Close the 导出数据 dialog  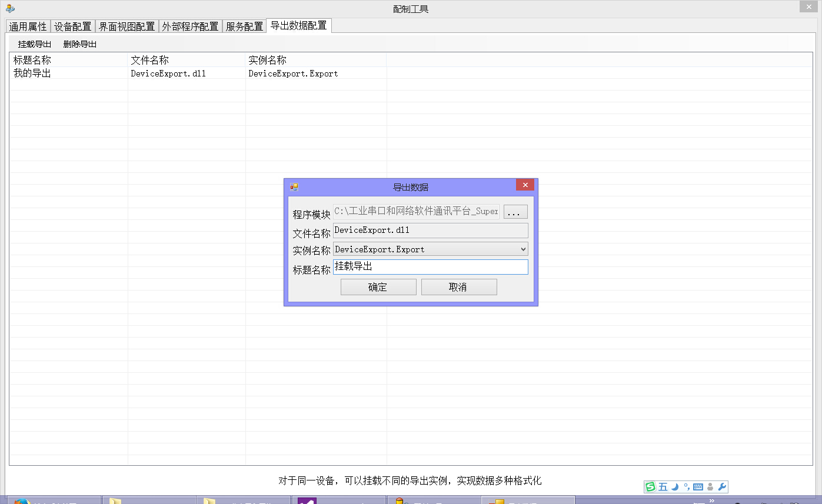point(525,185)
